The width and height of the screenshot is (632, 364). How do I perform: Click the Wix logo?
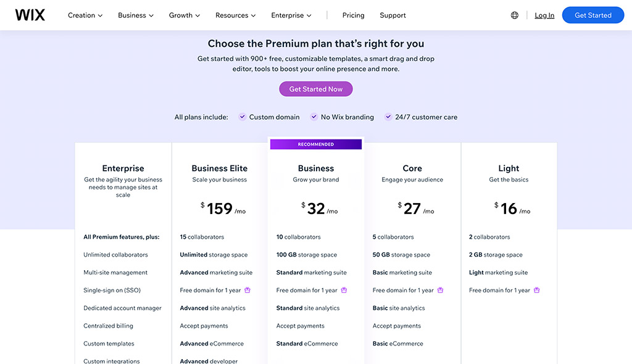click(x=29, y=15)
